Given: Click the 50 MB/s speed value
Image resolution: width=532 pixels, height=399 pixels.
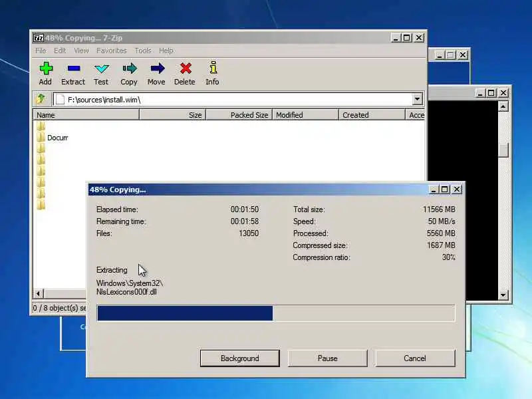Looking at the screenshot, I should point(442,221).
